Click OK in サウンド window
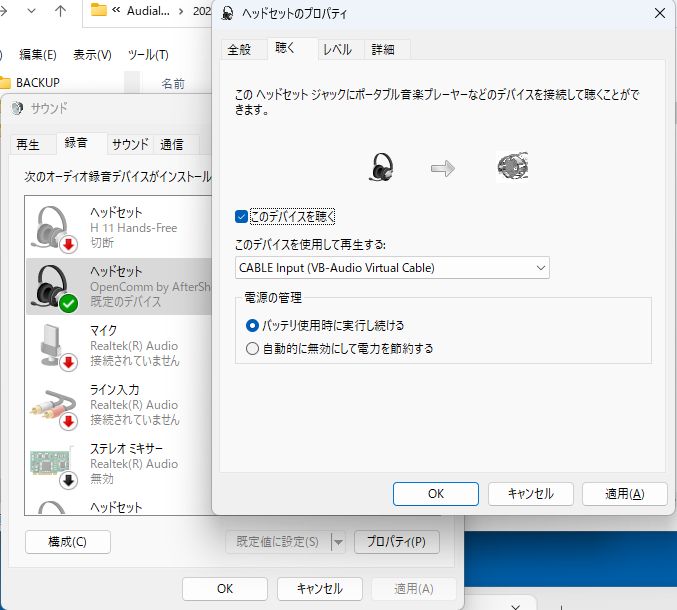Viewport: 677px width, 610px height. tap(225, 589)
